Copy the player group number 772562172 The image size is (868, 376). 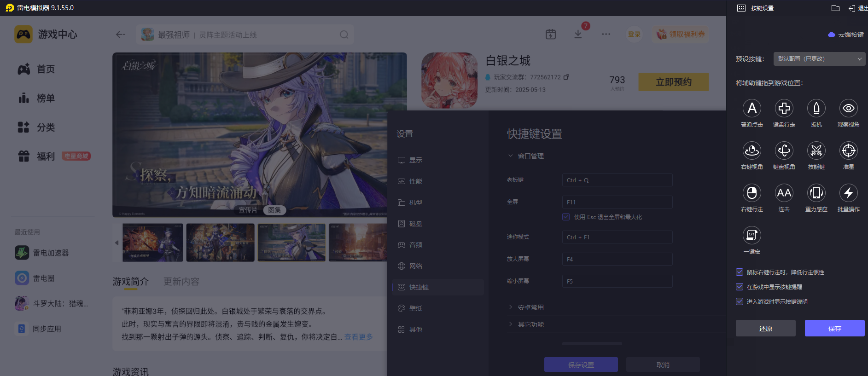click(566, 77)
